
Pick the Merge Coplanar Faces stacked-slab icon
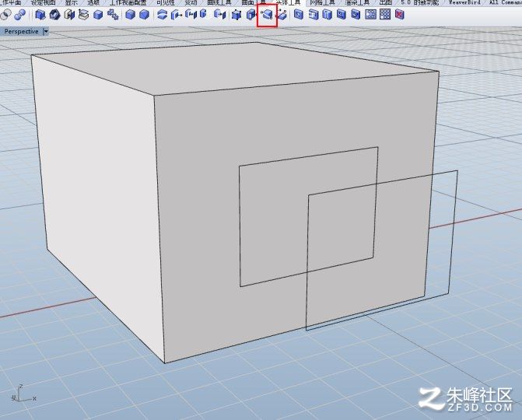[83, 15]
